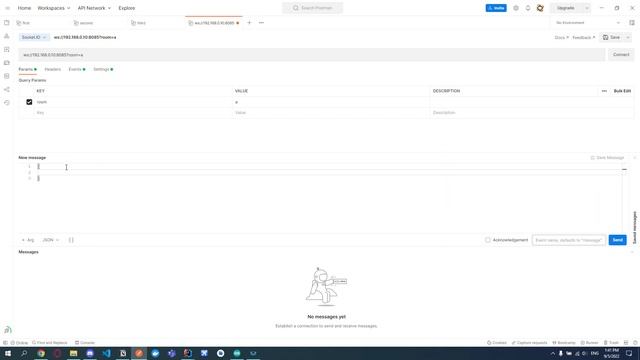Open the APIs sidebar icon
The width and height of the screenshot is (640, 360).
7,36
